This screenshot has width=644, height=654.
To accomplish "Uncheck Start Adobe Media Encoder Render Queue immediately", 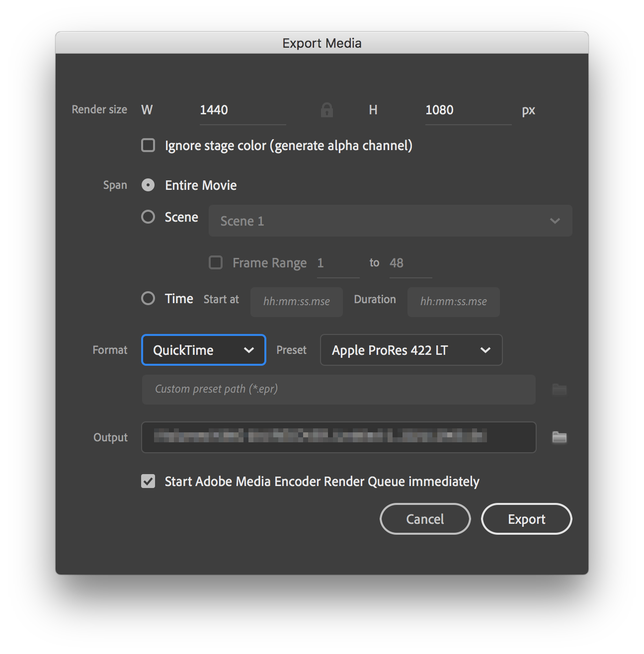I will pos(148,481).
